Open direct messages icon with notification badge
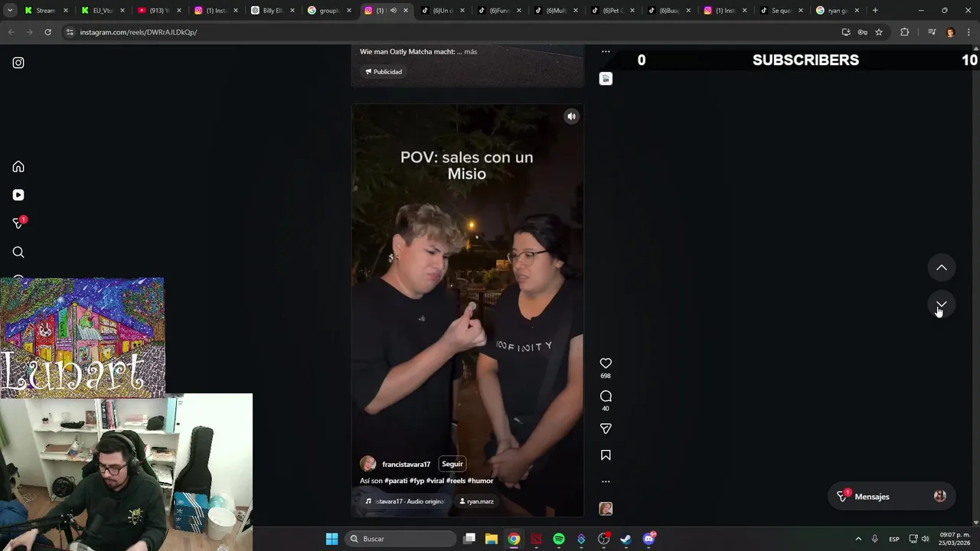980x551 pixels. click(x=18, y=223)
